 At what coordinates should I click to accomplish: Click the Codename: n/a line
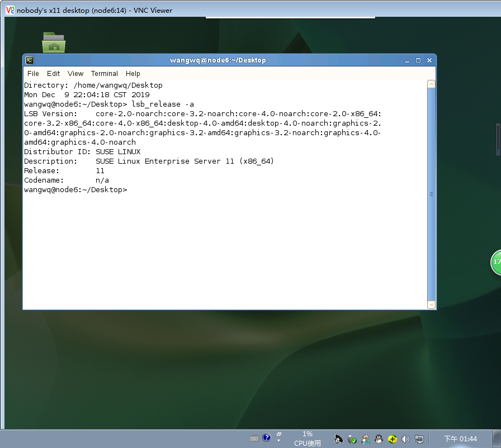coord(67,180)
